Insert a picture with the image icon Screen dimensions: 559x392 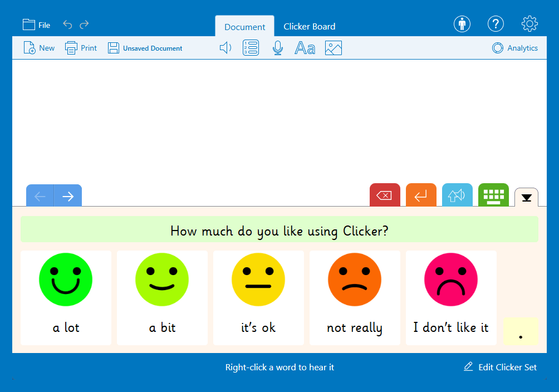(x=334, y=48)
